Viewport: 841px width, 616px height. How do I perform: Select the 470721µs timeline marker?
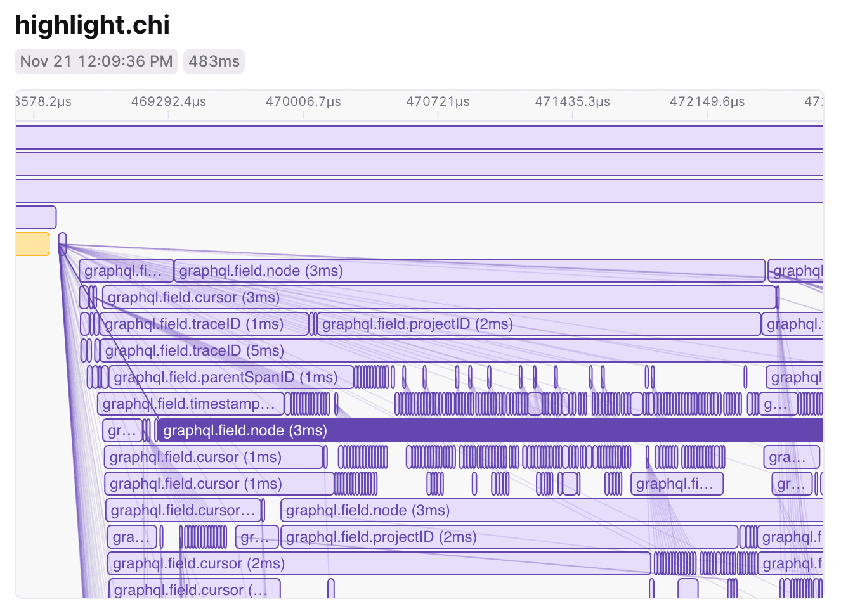[x=438, y=102]
